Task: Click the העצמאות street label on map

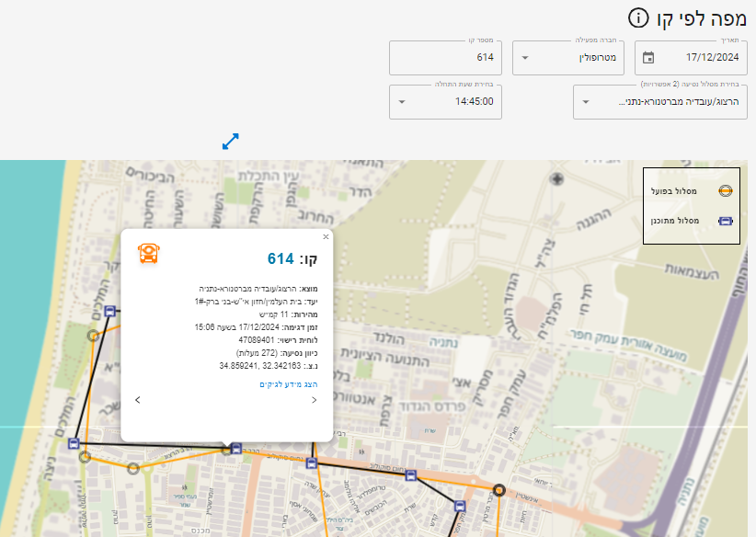Action: pos(692,272)
